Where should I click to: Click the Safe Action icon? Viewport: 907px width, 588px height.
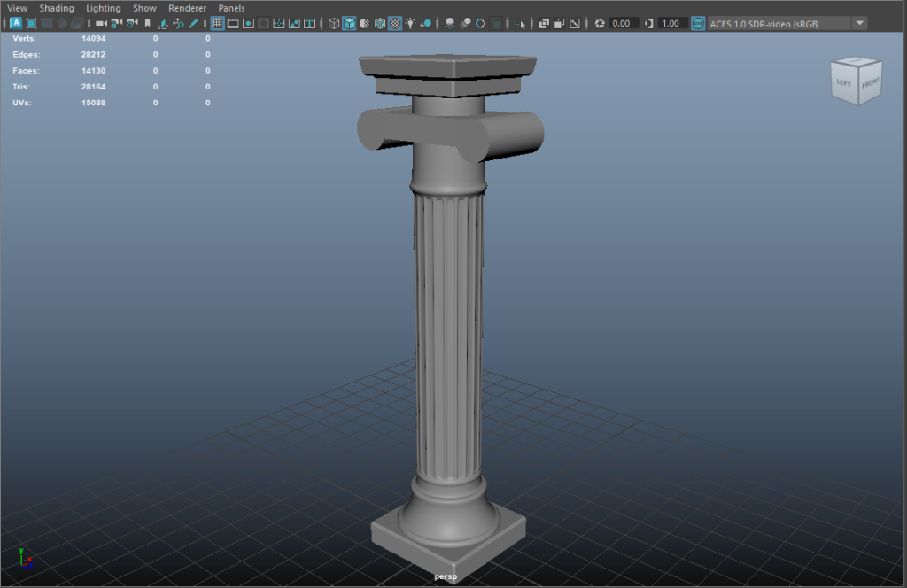pos(294,23)
